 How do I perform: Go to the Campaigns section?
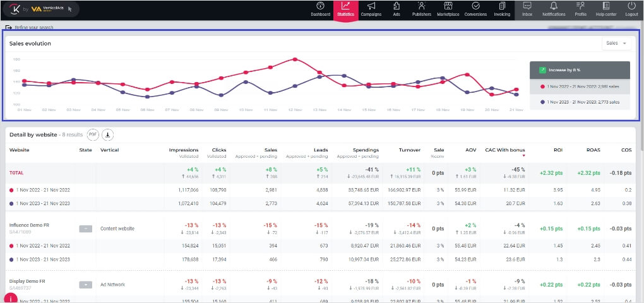(x=371, y=9)
